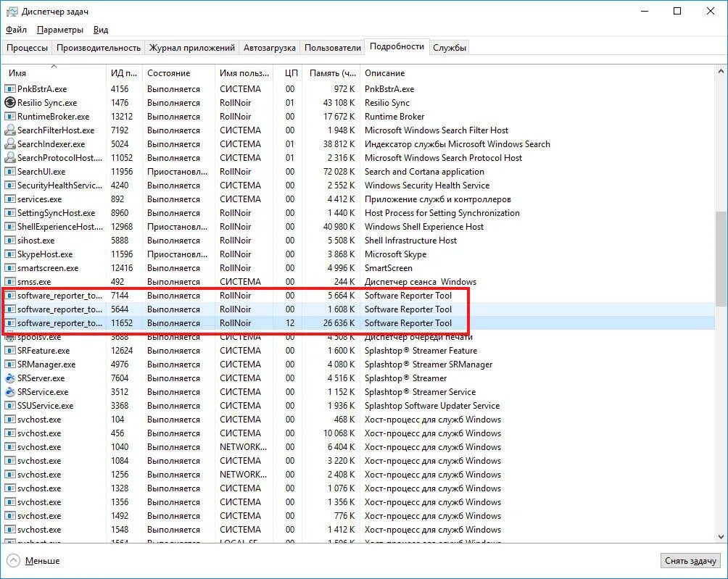Select the spoolsv.exe process row
This screenshot has height=579, width=728.
[x=358, y=337]
